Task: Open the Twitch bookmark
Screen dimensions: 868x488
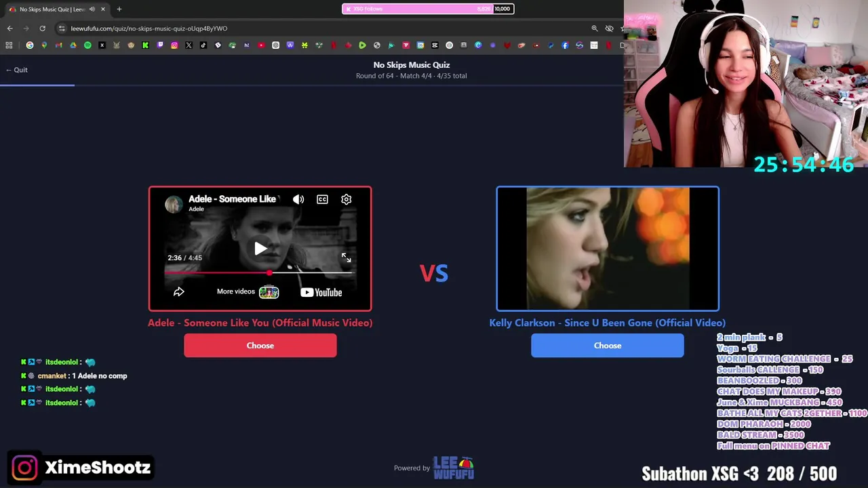Action: click(160, 45)
